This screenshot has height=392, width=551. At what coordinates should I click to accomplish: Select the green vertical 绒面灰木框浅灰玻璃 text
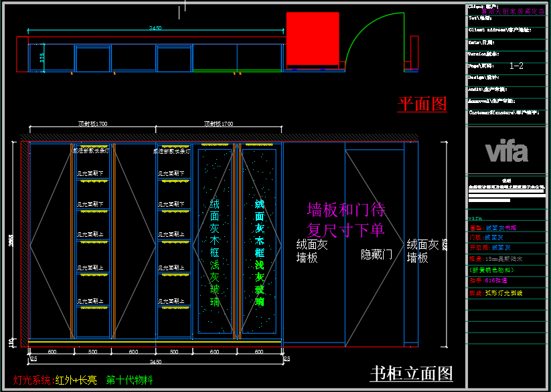(214, 253)
